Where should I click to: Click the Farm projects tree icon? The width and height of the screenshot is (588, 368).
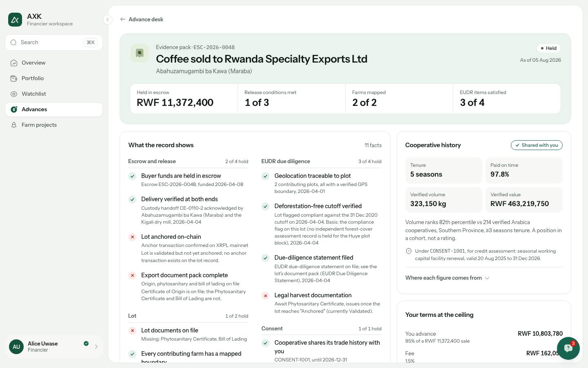coord(14,125)
